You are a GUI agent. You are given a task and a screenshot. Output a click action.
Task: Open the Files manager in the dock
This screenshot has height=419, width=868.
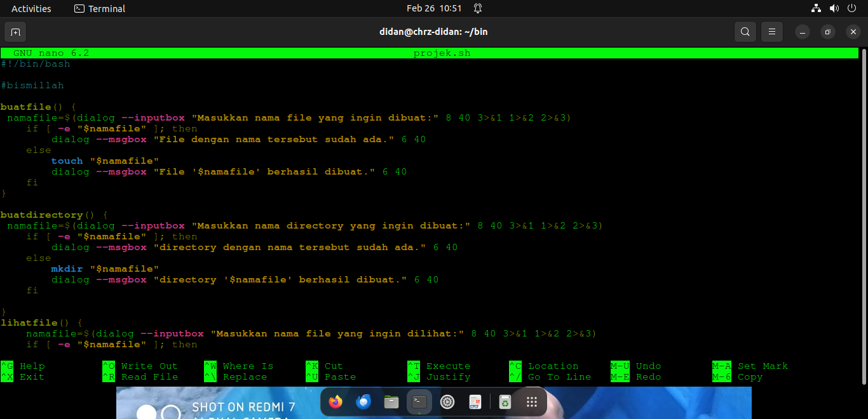click(x=391, y=402)
